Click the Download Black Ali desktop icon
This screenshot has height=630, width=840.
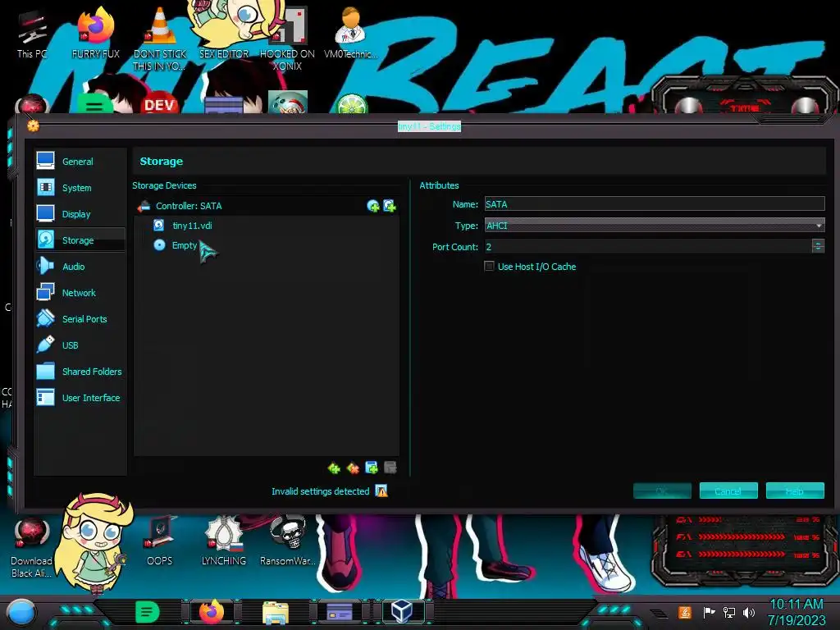(32, 548)
